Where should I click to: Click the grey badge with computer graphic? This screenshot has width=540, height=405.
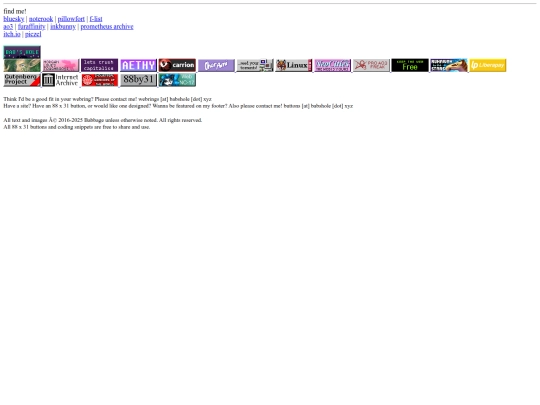[255, 65]
